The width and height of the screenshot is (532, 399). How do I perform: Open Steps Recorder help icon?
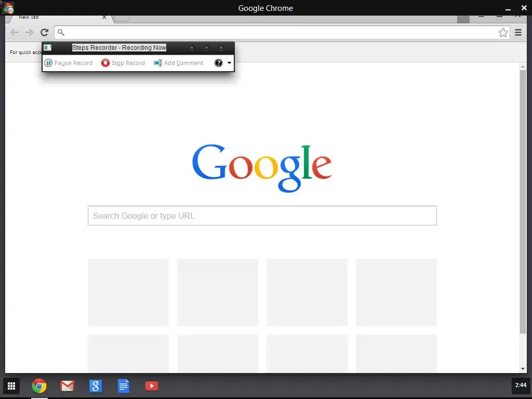[219, 63]
